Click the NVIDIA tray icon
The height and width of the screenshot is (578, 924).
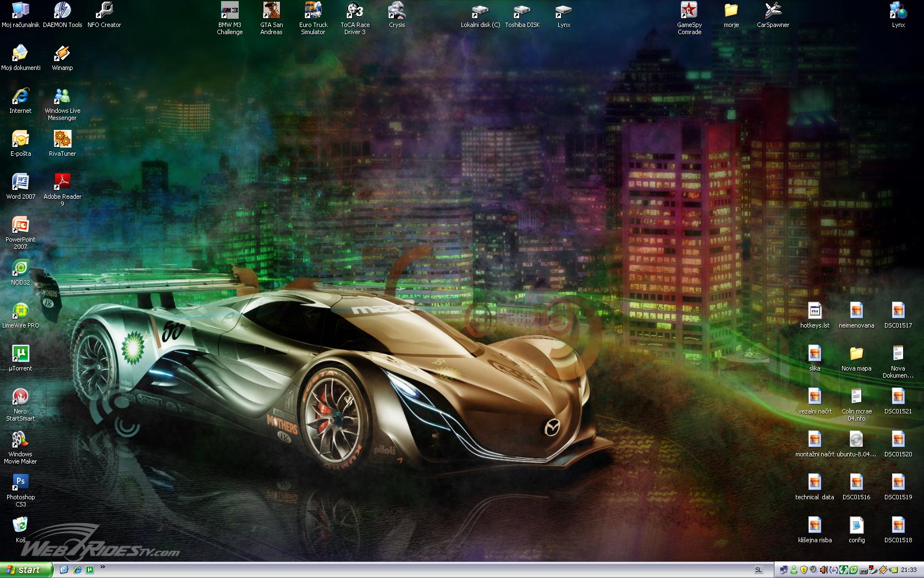[x=893, y=570]
